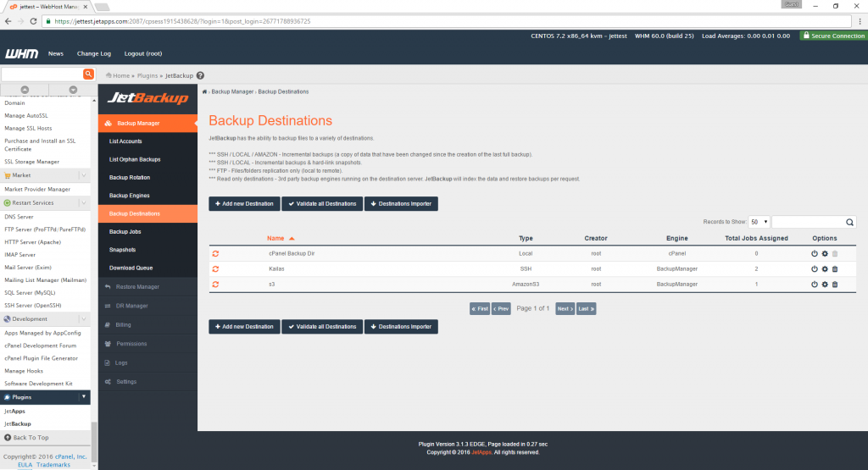Sort by Name column ascending arrow
The width and height of the screenshot is (868, 470).
292,238
